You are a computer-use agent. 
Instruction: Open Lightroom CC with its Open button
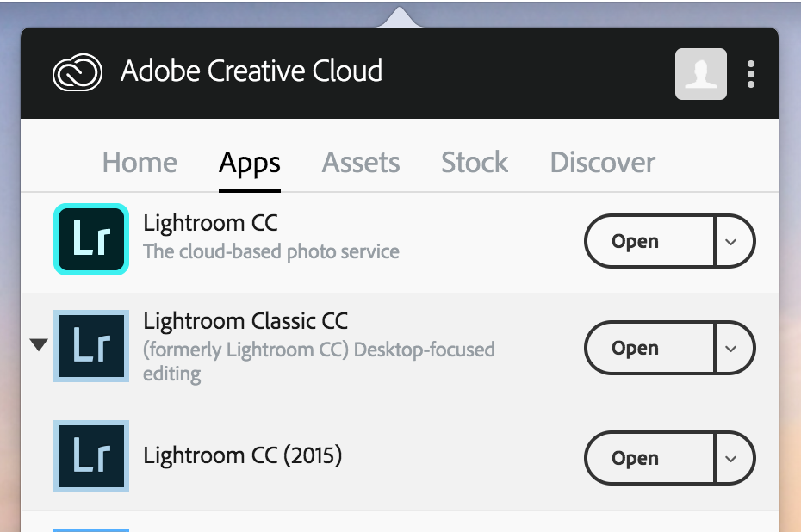click(649, 241)
